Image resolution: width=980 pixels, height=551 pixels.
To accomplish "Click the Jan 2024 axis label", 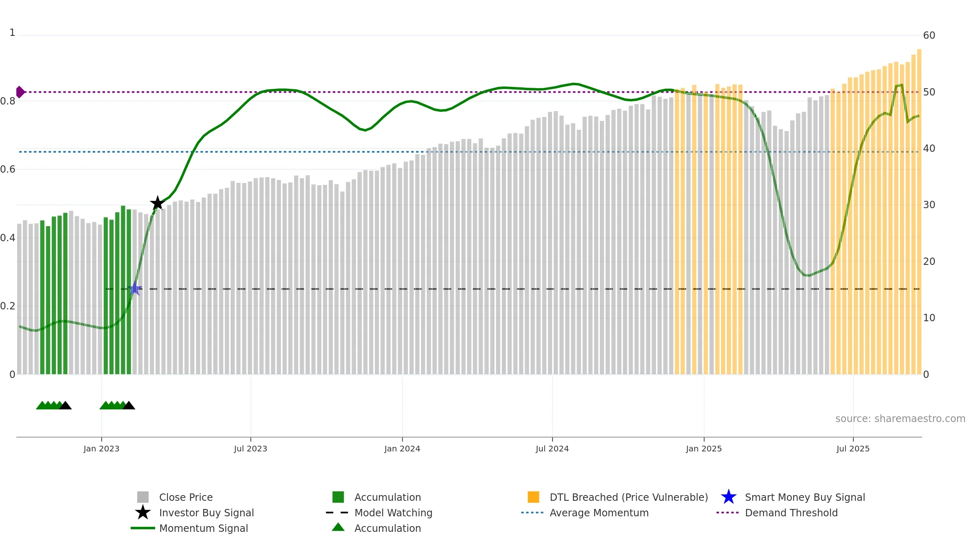I will (x=402, y=449).
